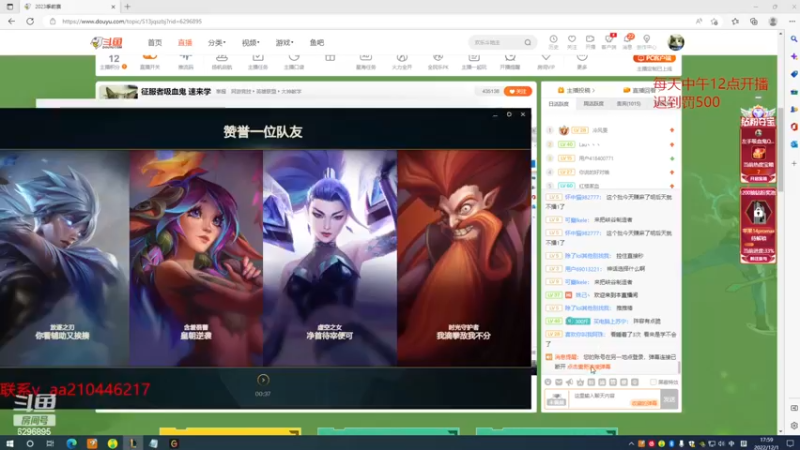The image size is (800, 450).
Task: Expand 主播投稿 arrow link
Action: (578, 90)
